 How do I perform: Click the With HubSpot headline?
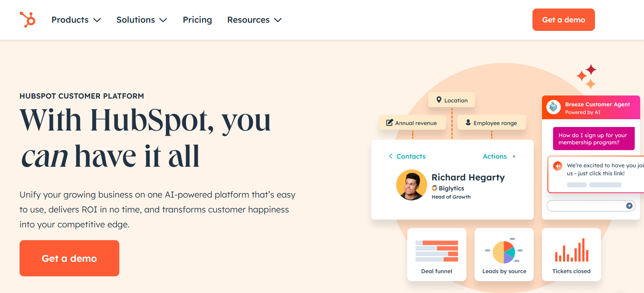pos(145,138)
